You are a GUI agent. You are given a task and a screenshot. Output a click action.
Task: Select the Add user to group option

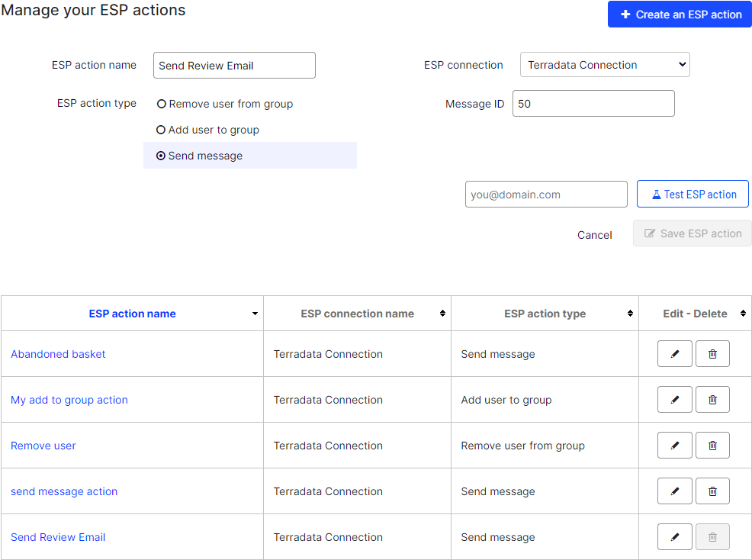pos(161,130)
